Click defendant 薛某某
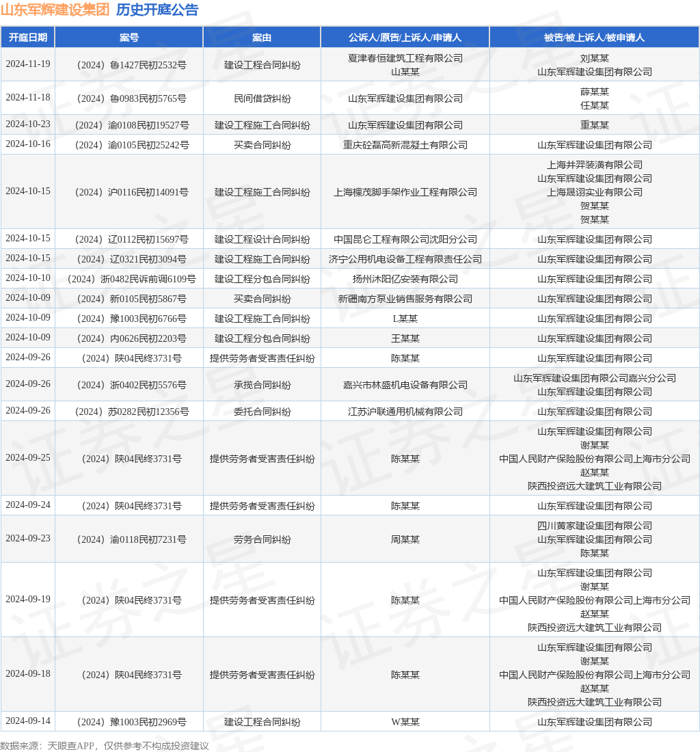The height and width of the screenshot is (752, 700). click(x=595, y=92)
